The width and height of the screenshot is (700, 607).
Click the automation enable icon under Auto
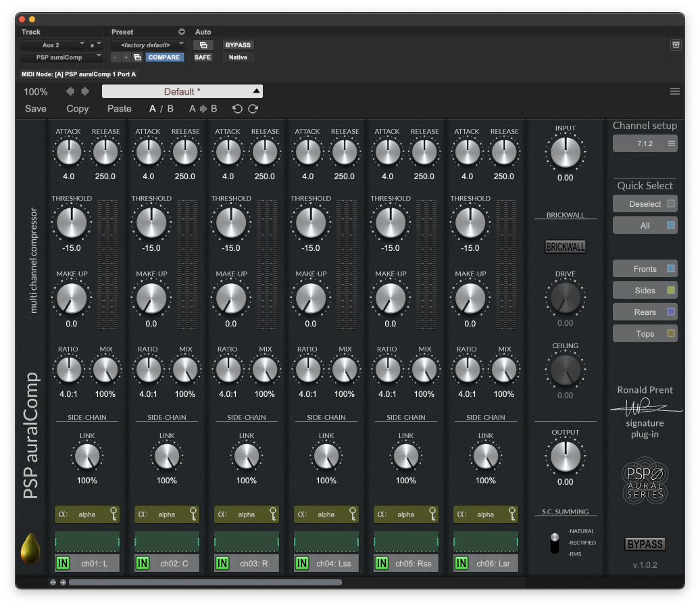pos(203,45)
